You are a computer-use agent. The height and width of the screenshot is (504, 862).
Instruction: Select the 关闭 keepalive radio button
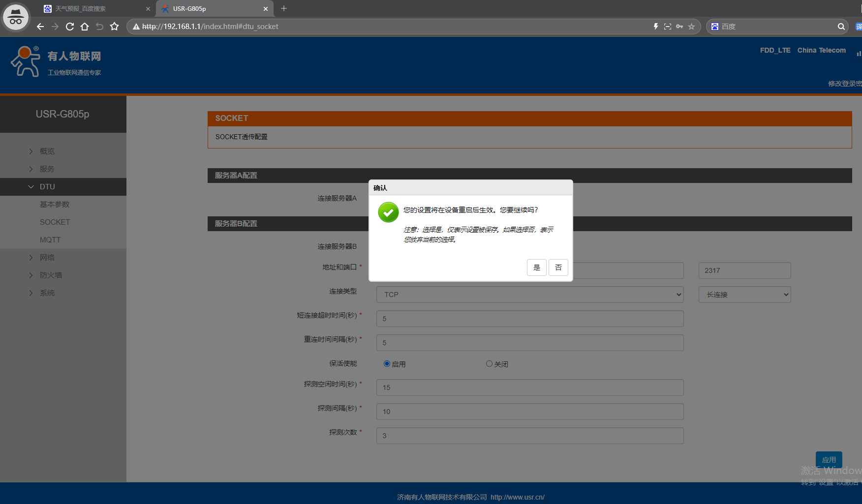tap(489, 364)
